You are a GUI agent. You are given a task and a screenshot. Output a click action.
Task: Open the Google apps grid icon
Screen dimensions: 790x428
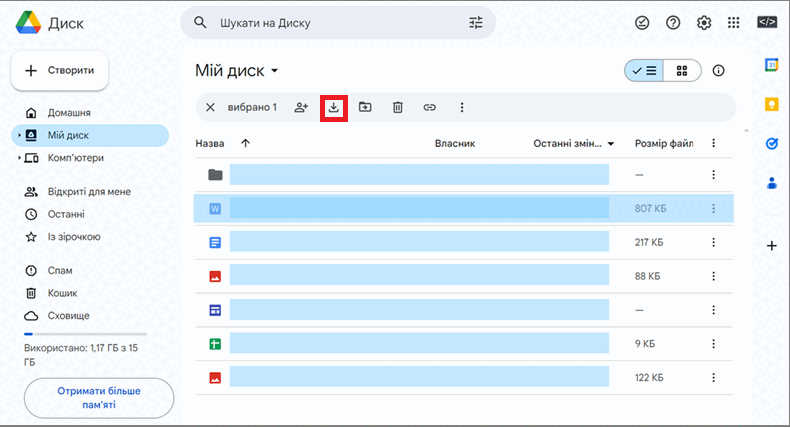(x=734, y=23)
